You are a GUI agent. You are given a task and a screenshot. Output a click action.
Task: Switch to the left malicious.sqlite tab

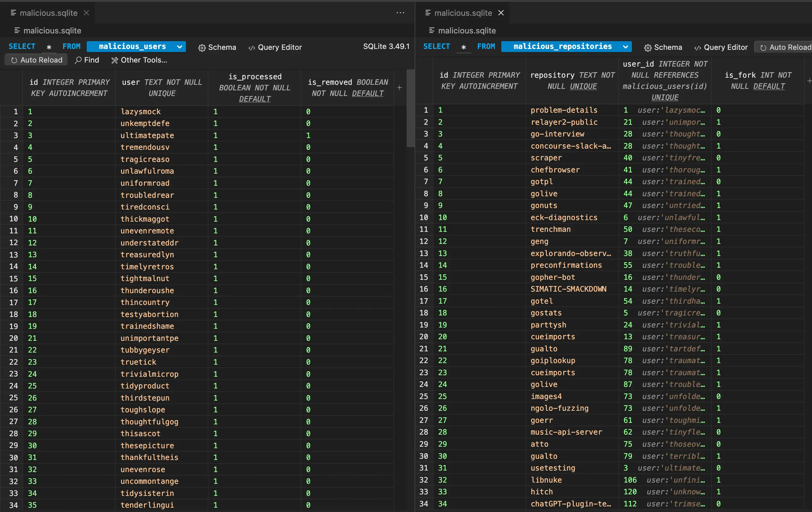(48, 13)
